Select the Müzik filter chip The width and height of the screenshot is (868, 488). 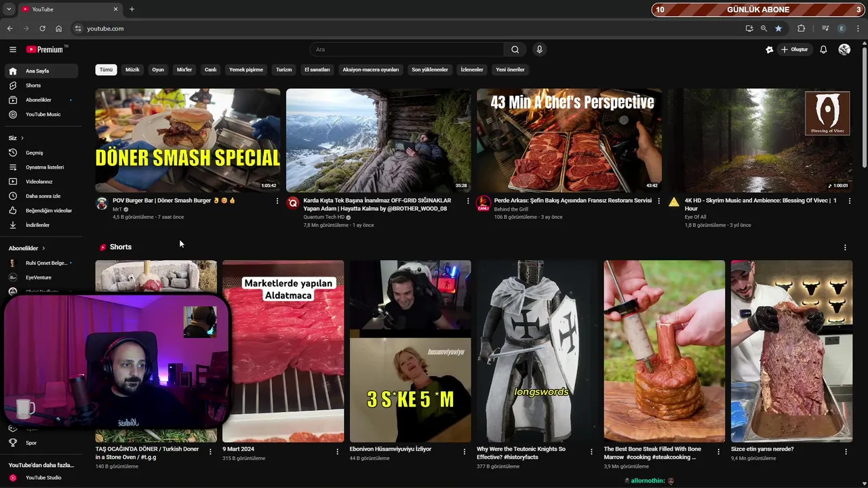pyautogui.click(x=132, y=69)
